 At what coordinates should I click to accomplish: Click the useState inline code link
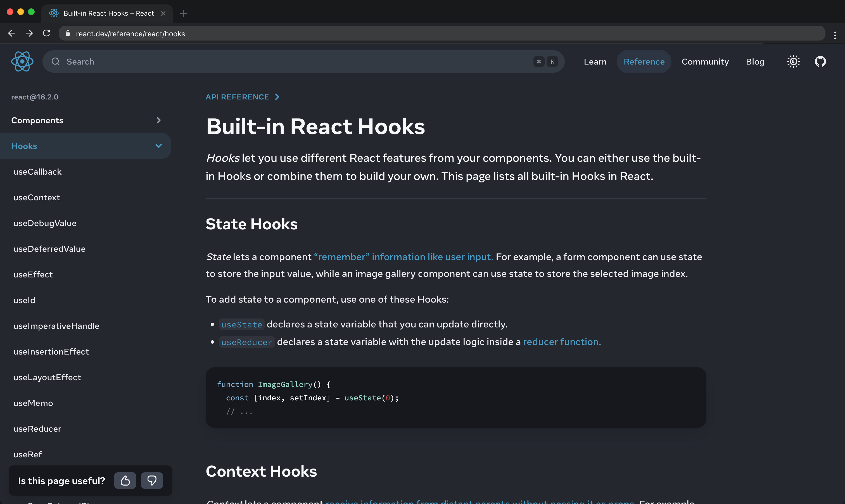pyautogui.click(x=241, y=324)
